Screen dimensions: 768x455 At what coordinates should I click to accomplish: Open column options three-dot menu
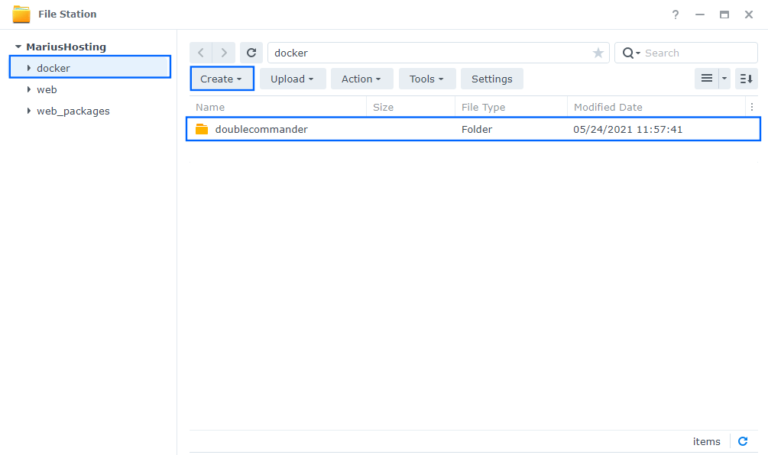point(752,107)
